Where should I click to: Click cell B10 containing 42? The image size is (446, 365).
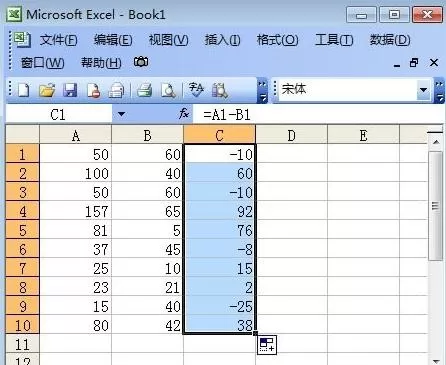pos(147,325)
